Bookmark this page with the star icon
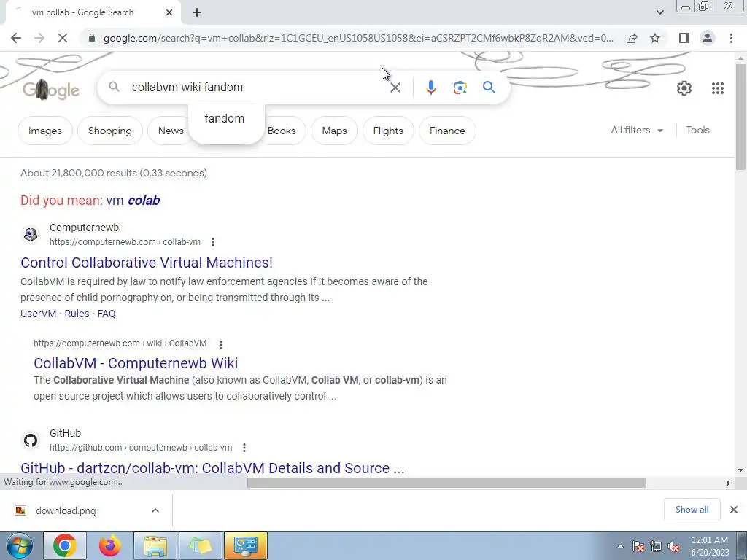Screen dimensions: 747x560 [x=655, y=38]
